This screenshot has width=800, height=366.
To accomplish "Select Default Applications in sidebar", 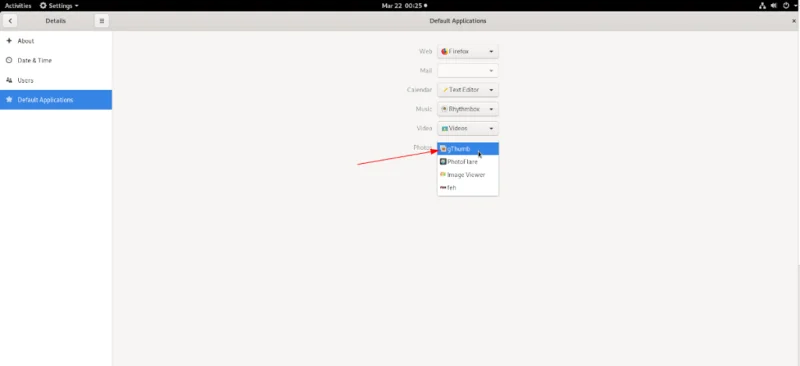I will (56, 100).
